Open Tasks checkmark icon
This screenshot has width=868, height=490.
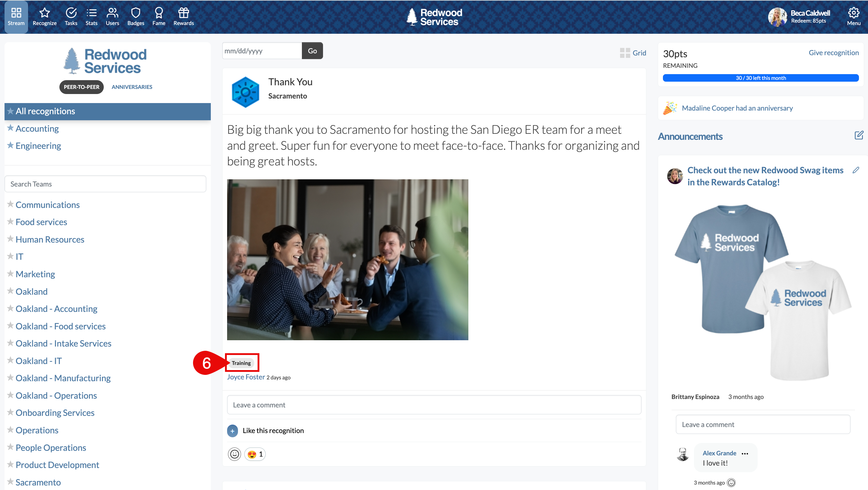click(x=71, y=13)
